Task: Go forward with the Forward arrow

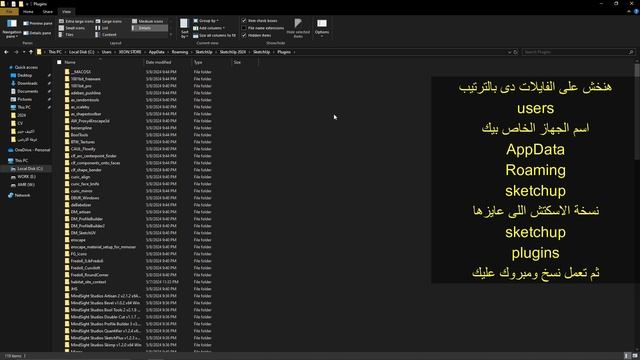Action: (x=16, y=52)
